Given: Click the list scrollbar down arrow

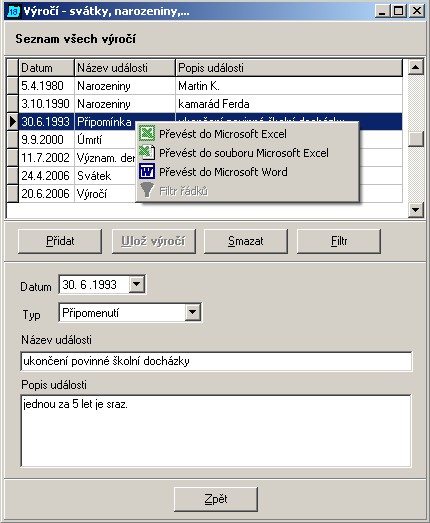Looking at the screenshot, I should click(416, 209).
